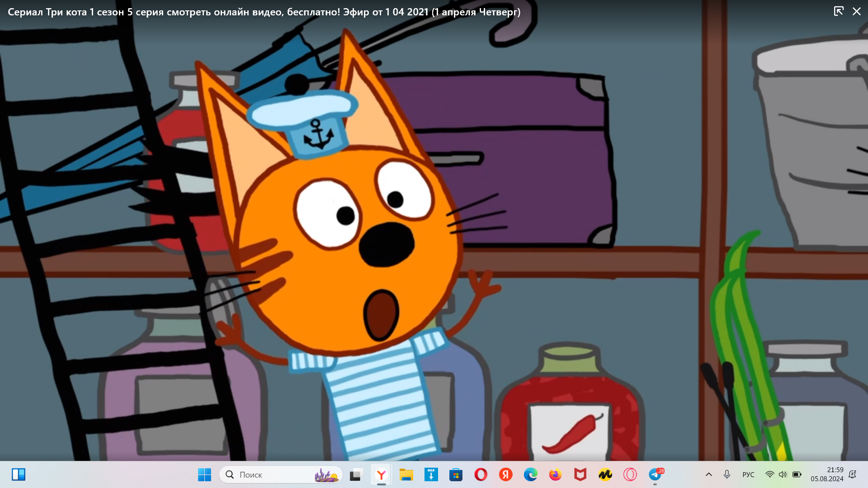Open the clock showing 21:59 05.08.2024
Screen dimensions: 868x488
(827, 474)
